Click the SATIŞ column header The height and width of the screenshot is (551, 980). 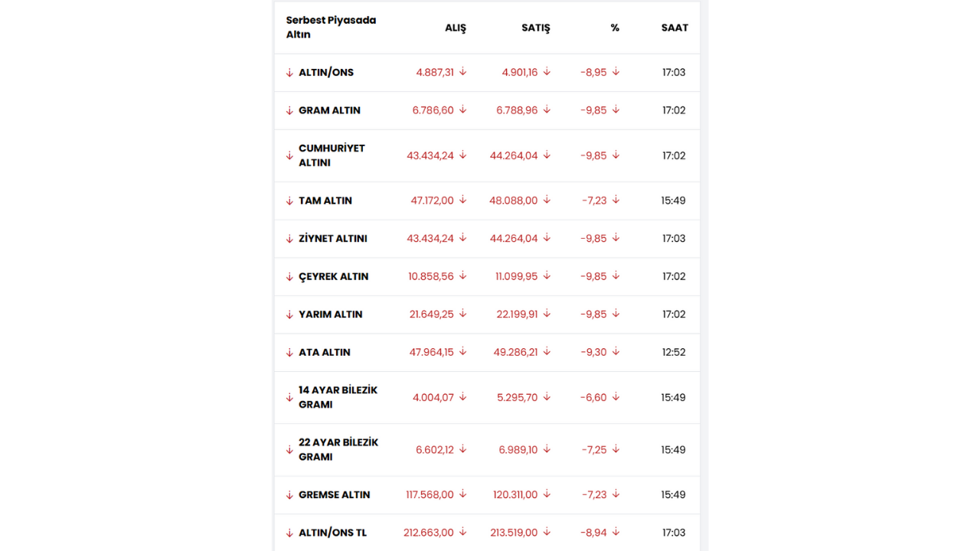536,28
